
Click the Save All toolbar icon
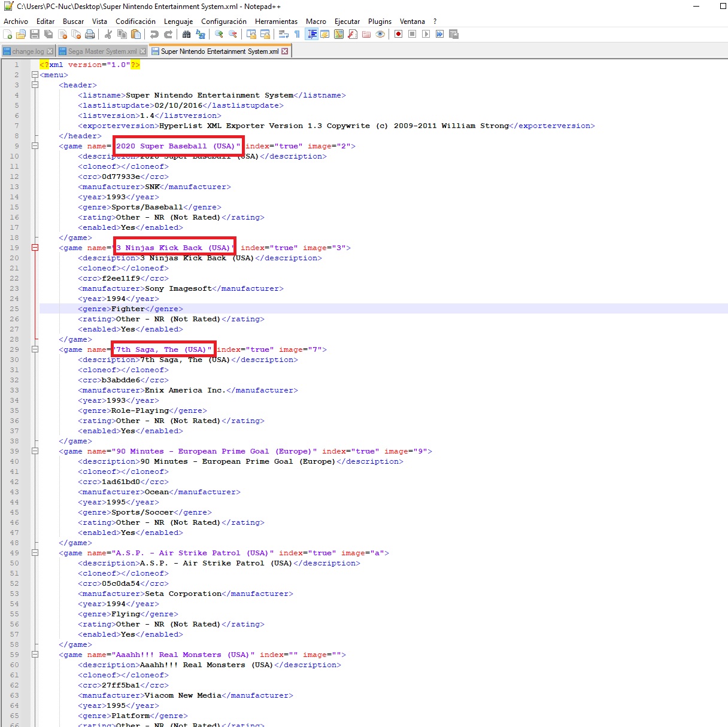coord(48,34)
